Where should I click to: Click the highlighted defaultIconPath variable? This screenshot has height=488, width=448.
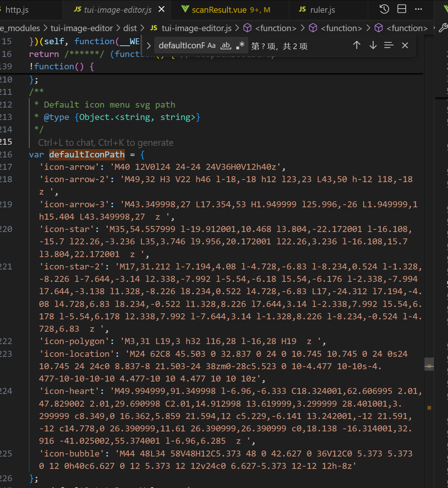pos(87,154)
